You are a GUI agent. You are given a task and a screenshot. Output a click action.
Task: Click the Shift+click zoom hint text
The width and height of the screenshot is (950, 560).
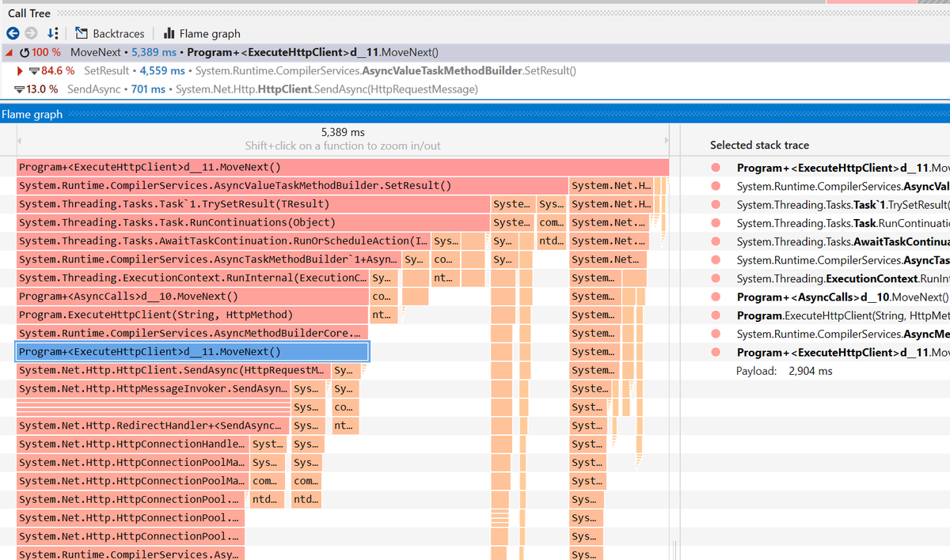pos(343,146)
